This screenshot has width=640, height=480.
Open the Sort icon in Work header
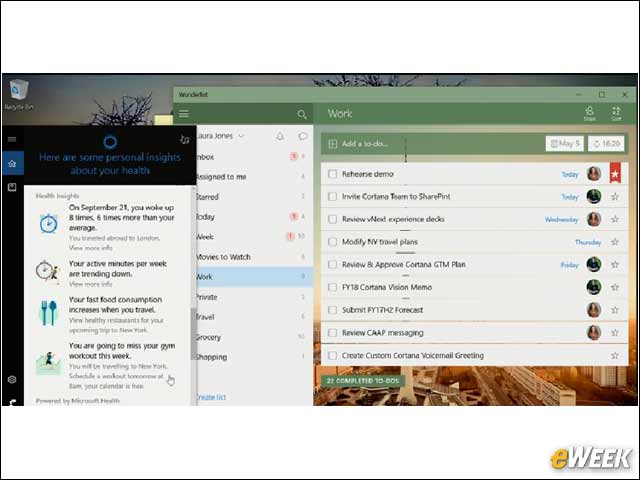[616, 113]
